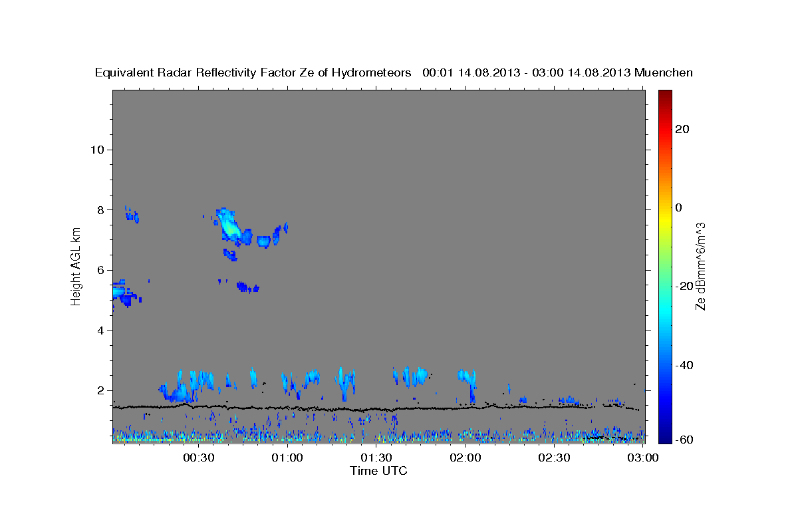The width and height of the screenshot is (798, 532).
Task: Click the height tick label '10'
Action: point(97,150)
